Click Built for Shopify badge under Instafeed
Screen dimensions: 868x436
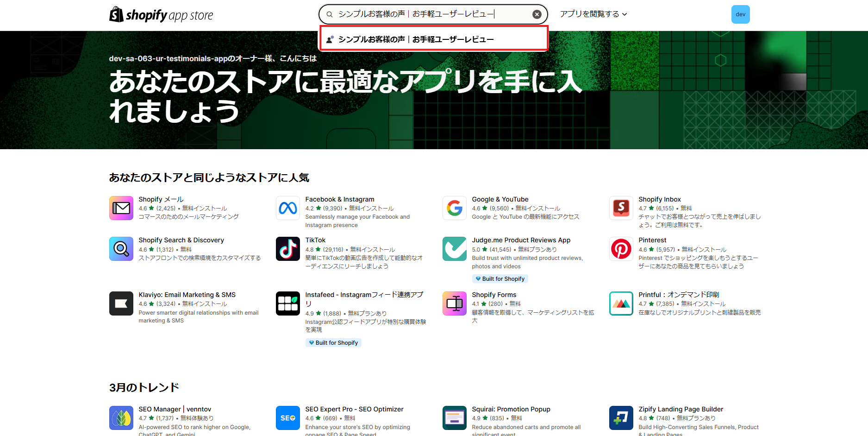(x=333, y=343)
